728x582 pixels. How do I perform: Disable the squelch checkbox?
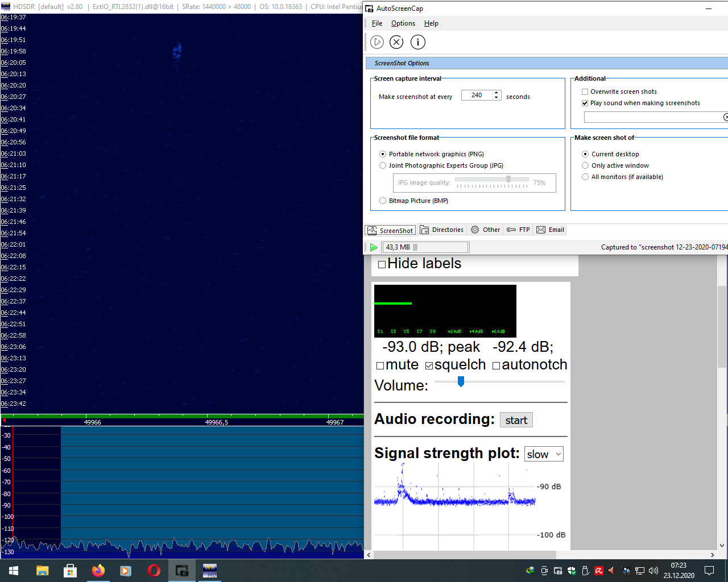click(x=429, y=365)
